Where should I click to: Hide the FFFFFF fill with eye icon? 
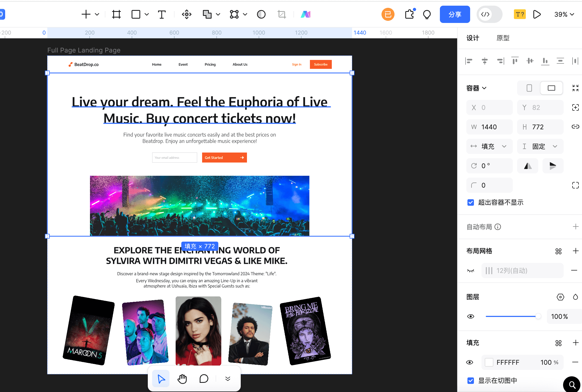470,362
